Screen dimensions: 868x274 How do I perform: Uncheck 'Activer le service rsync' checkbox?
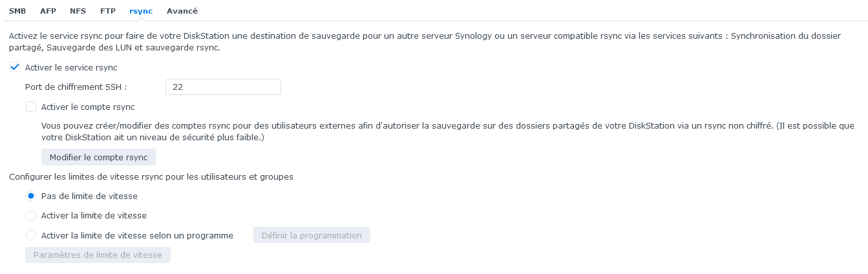tap(15, 67)
